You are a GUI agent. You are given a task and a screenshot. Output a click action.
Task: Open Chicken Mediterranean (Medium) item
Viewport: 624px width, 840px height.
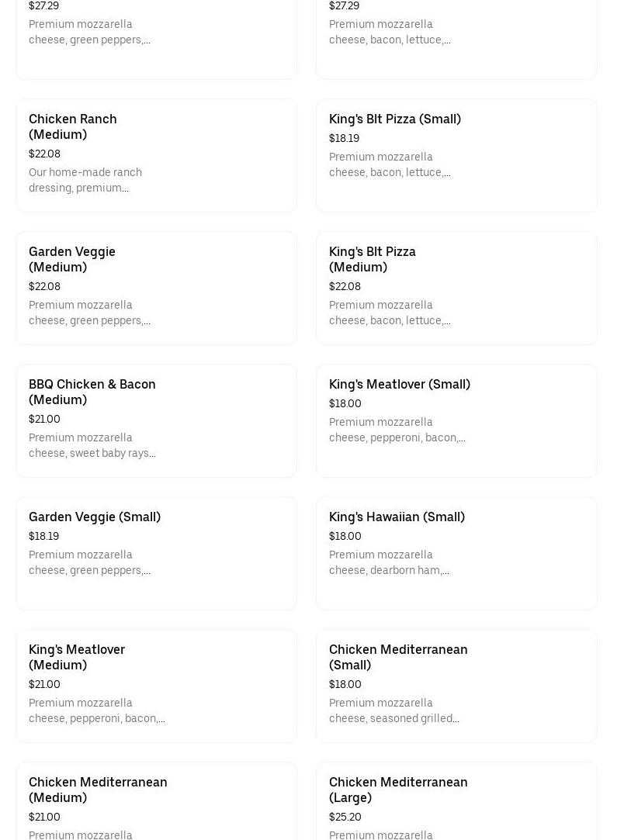[156, 801]
